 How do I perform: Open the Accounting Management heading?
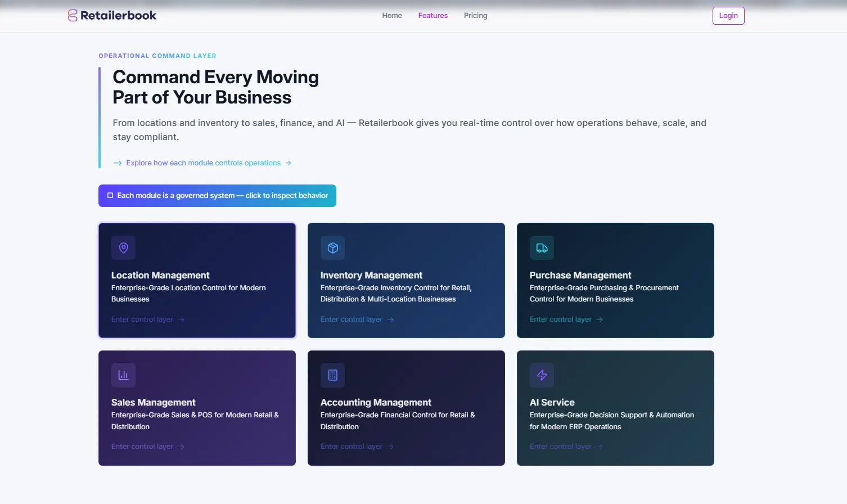(x=376, y=402)
